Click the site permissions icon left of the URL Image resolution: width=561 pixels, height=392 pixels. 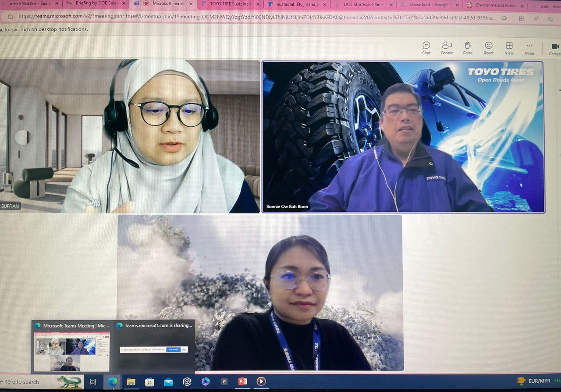pyautogui.click(x=10, y=17)
